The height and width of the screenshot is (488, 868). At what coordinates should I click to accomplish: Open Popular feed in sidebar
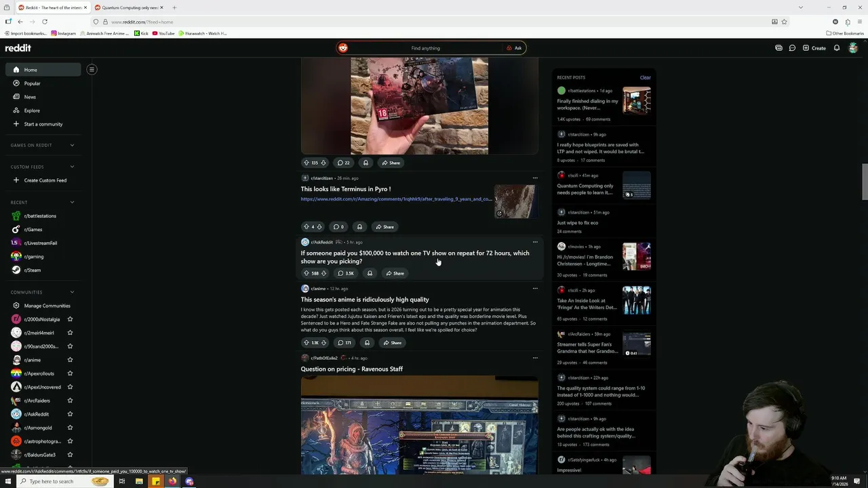click(x=43, y=83)
